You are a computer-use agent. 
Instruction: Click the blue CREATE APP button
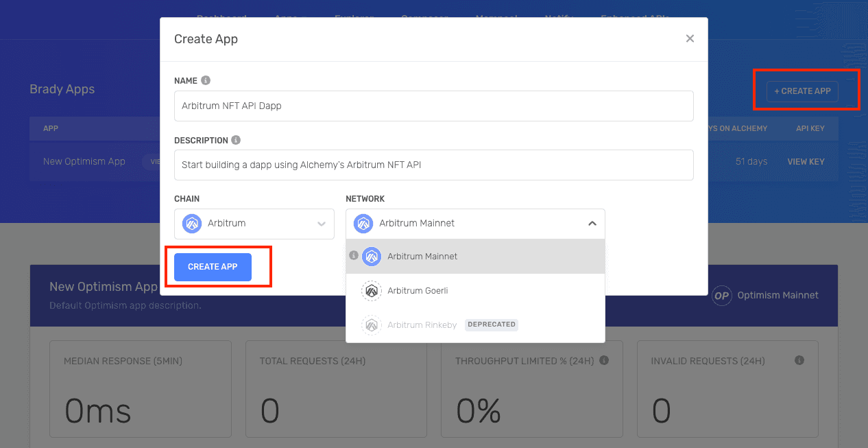point(213,267)
